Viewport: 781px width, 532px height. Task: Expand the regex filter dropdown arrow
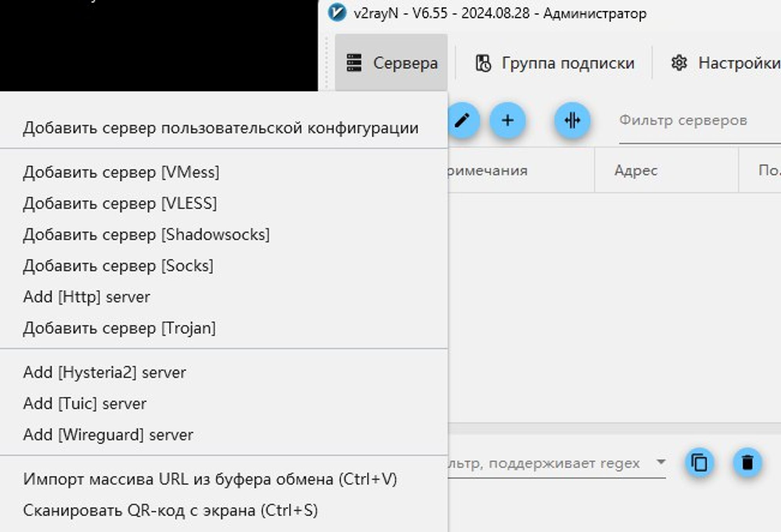point(661,462)
